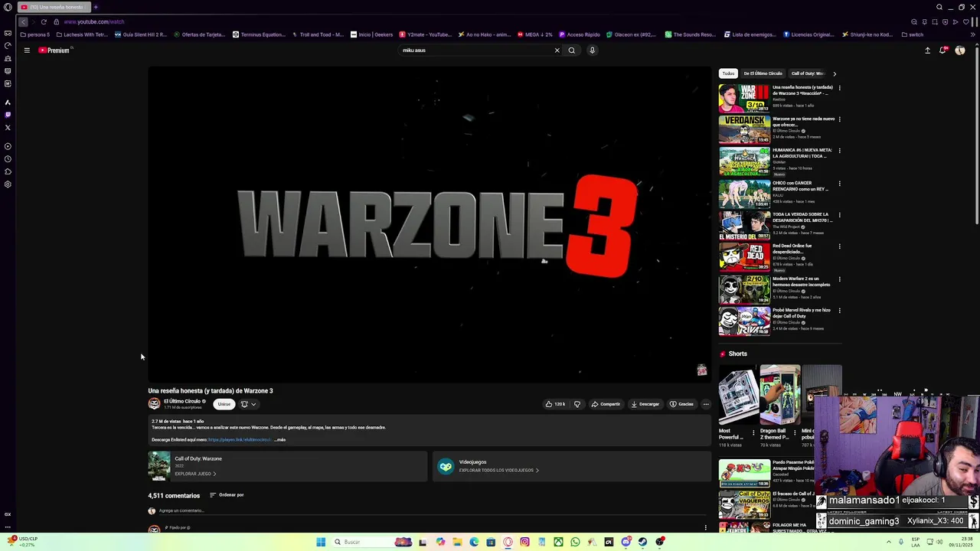This screenshot has height=551, width=980.
Task: Clear the search box text
Action: click(x=557, y=51)
